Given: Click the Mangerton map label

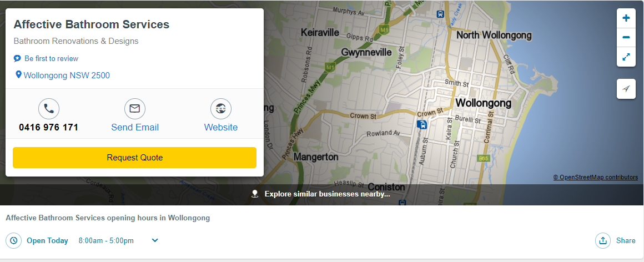Looking at the screenshot, I should coord(316,157).
